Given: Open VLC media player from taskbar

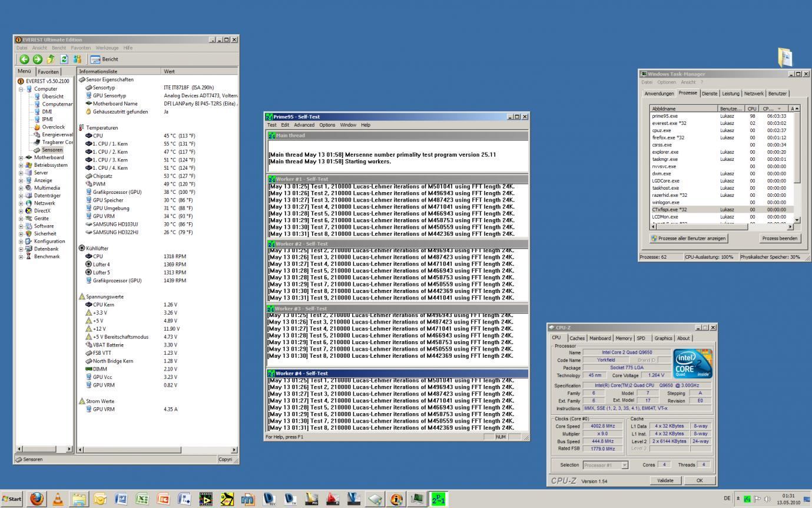Looking at the screenshot, I should 58,499.
